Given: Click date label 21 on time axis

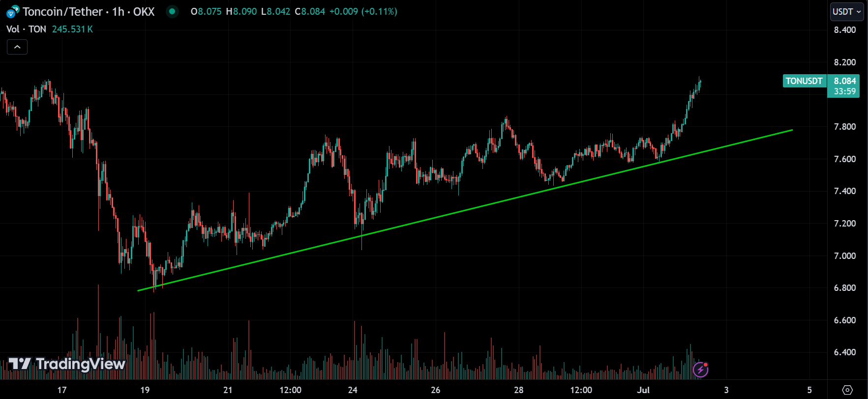Looking at the screenshot, I should [x=228, y=390].
